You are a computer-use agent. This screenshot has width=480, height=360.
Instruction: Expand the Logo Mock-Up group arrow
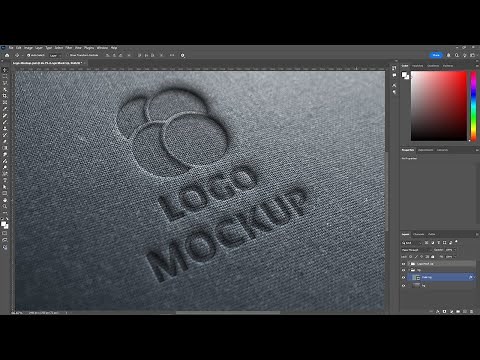click(409, 264)
